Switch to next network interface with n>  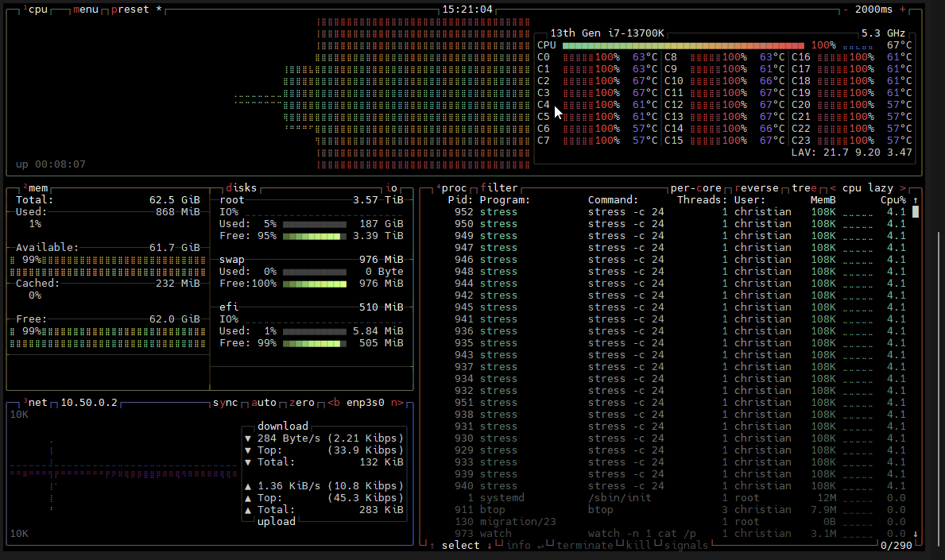pos(397,402)
